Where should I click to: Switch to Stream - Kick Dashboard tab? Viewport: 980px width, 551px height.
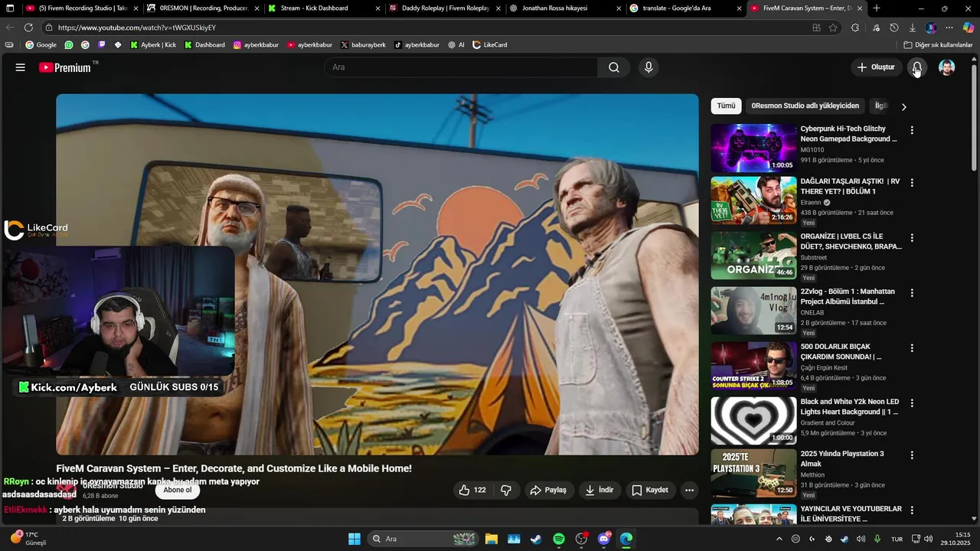coord(324,8)
